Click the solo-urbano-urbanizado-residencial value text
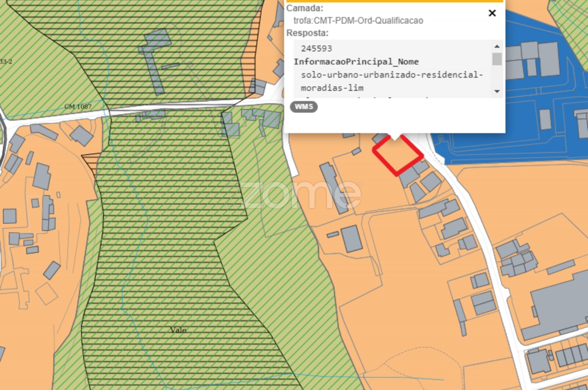The height and width of the screenshot is (390, 588). coord(391,75)
